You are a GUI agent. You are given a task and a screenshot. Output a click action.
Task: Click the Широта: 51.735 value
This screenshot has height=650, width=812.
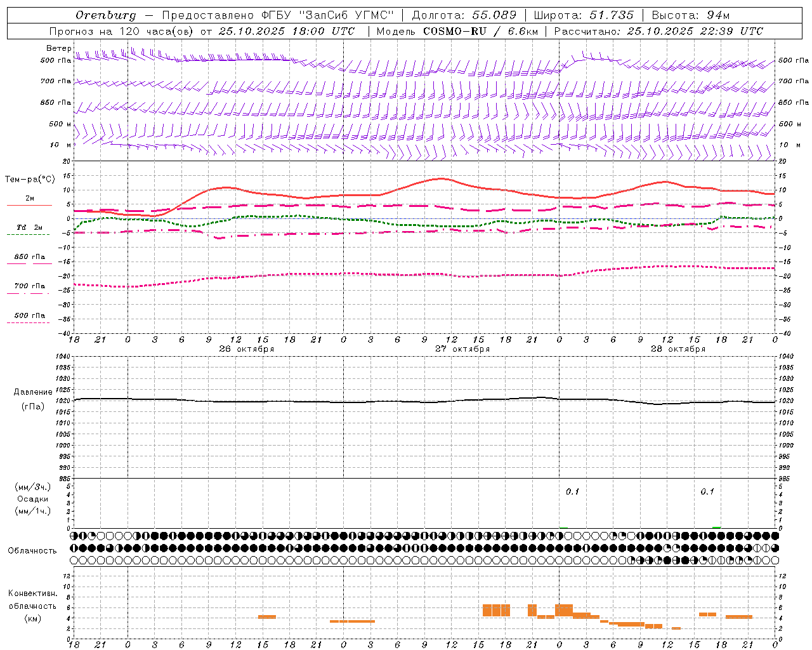tap(584, 15)
